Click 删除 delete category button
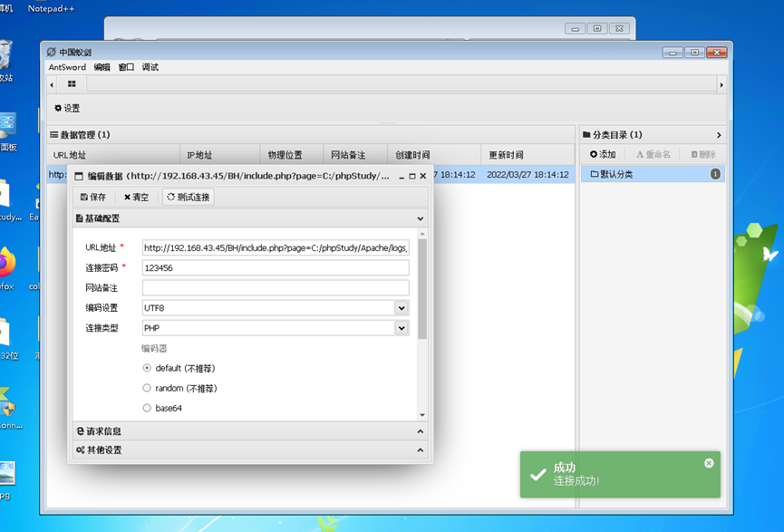Screen dimensions: 784x532 [703, 154]
